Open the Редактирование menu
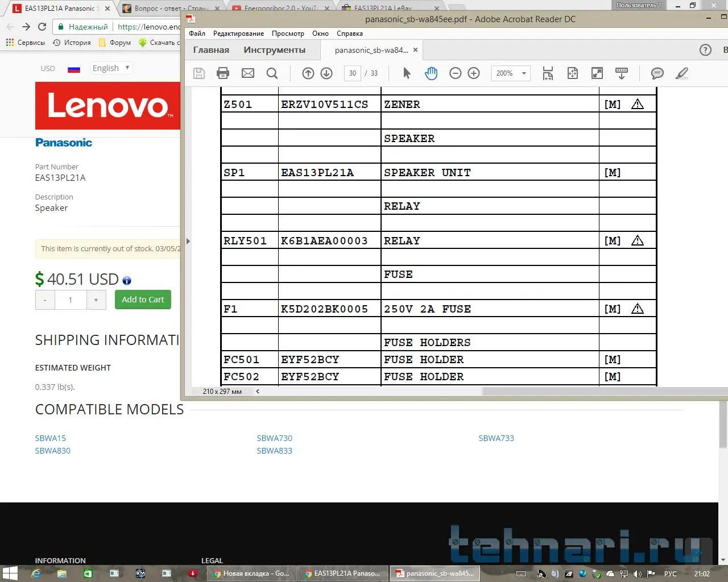The width and height of the screenshot is (728, 582). [238, 34]
